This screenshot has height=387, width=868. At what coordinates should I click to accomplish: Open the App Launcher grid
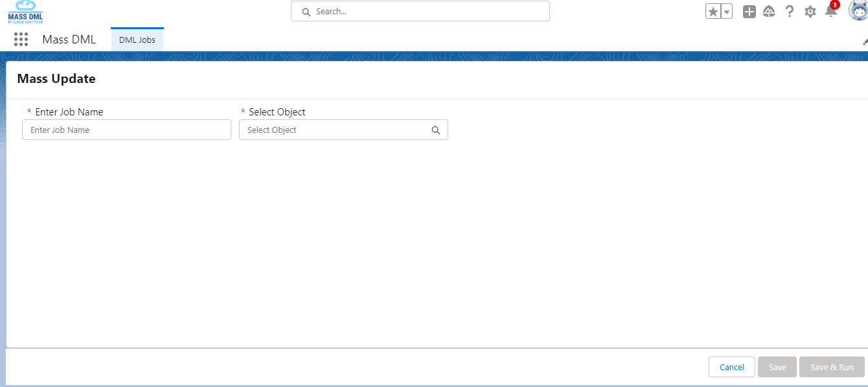[x=21, y=40]
